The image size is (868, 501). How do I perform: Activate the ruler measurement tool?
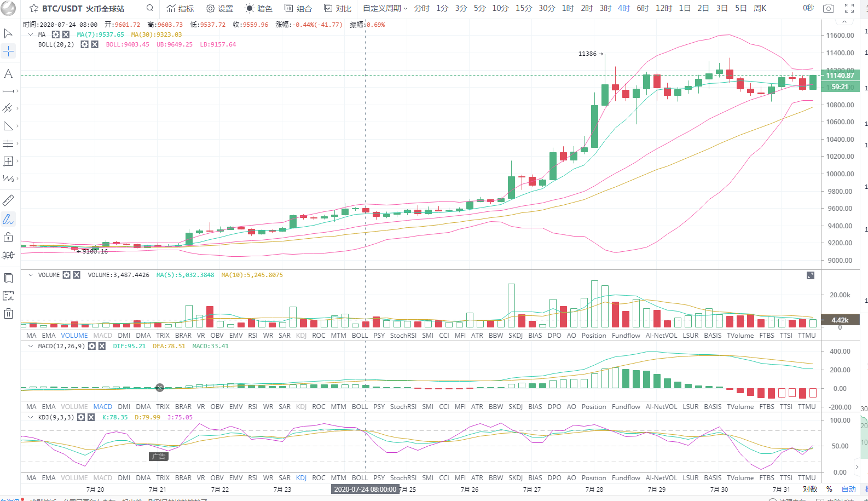[8, 200]
